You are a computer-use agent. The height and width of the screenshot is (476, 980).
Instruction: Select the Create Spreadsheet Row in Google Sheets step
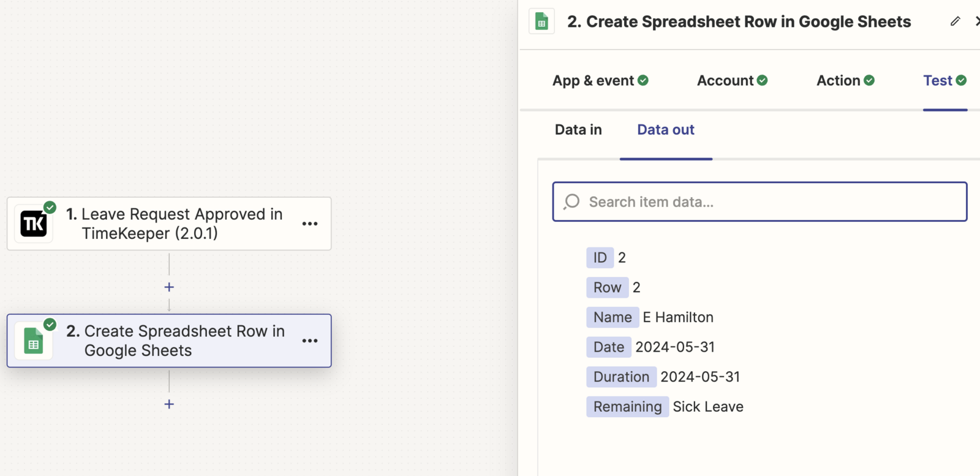169,341
